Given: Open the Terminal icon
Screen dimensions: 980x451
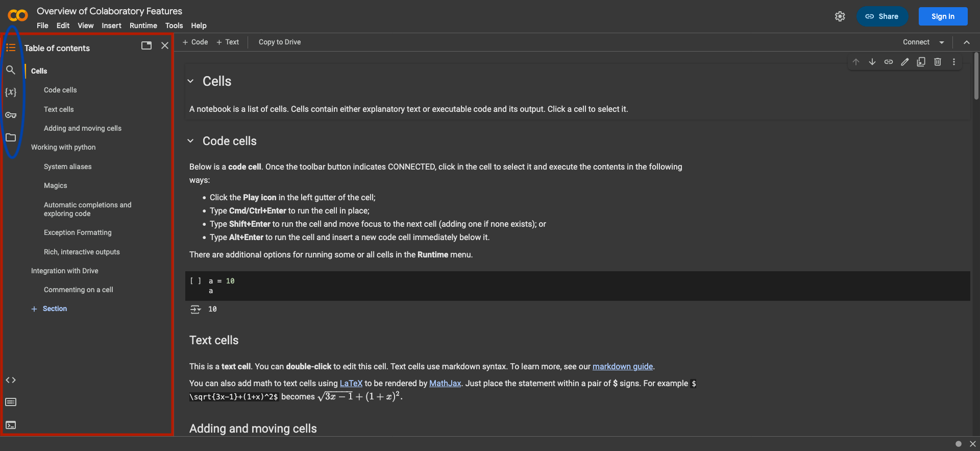Looking at the screenshot, I should point(11,425).
